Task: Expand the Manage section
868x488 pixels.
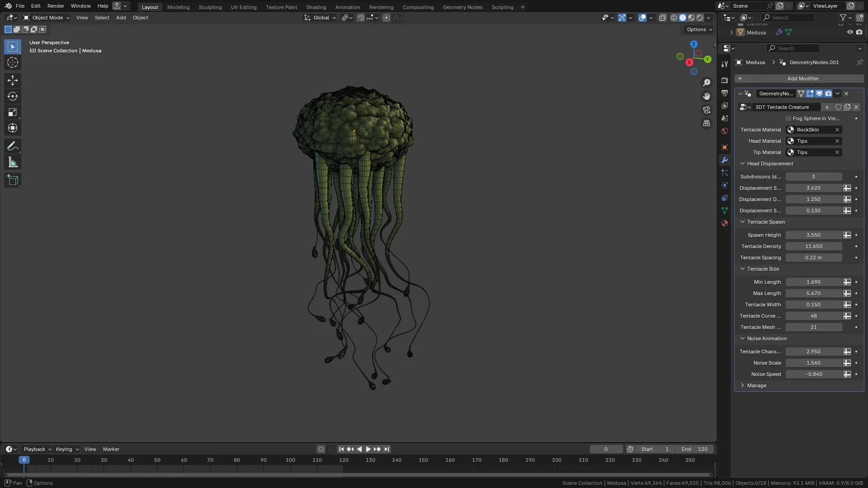Action: pos(743,385)
